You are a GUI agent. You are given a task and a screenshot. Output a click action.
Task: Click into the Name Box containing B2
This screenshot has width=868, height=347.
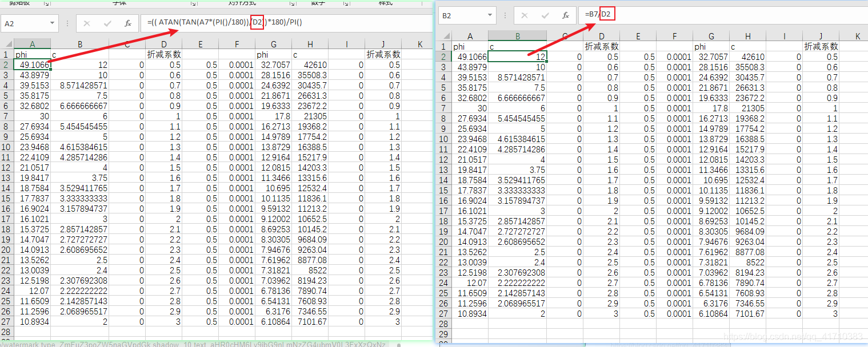pos(462,15)
